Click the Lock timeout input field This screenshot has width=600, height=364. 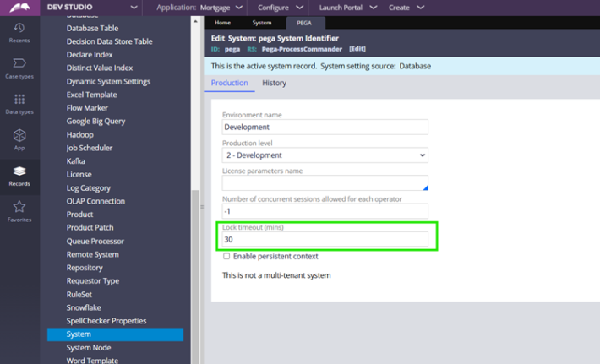click(x=325, y=240)
